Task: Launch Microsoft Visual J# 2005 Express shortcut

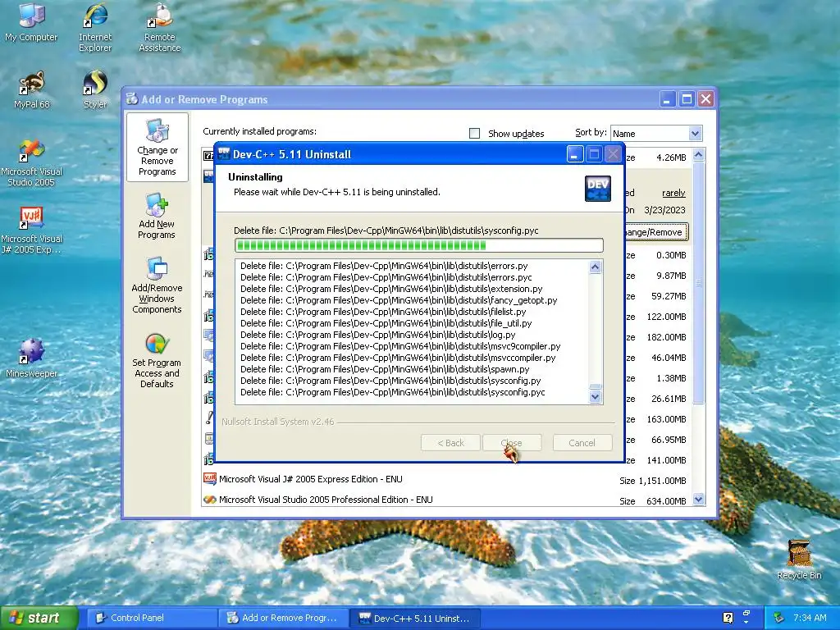Action: tap(32, 231)
